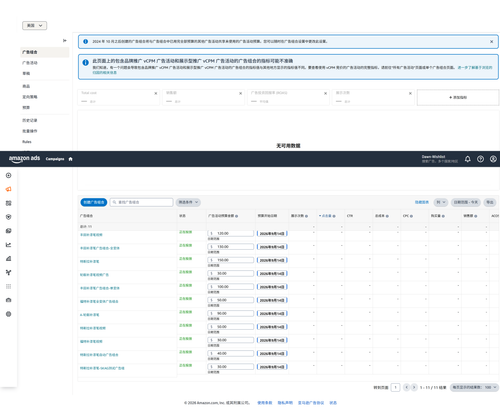The height and width of the screenshot is (411, 500).
Task: Click the info icon beside 广告活动预算金额 header
Action: point(236,216)
